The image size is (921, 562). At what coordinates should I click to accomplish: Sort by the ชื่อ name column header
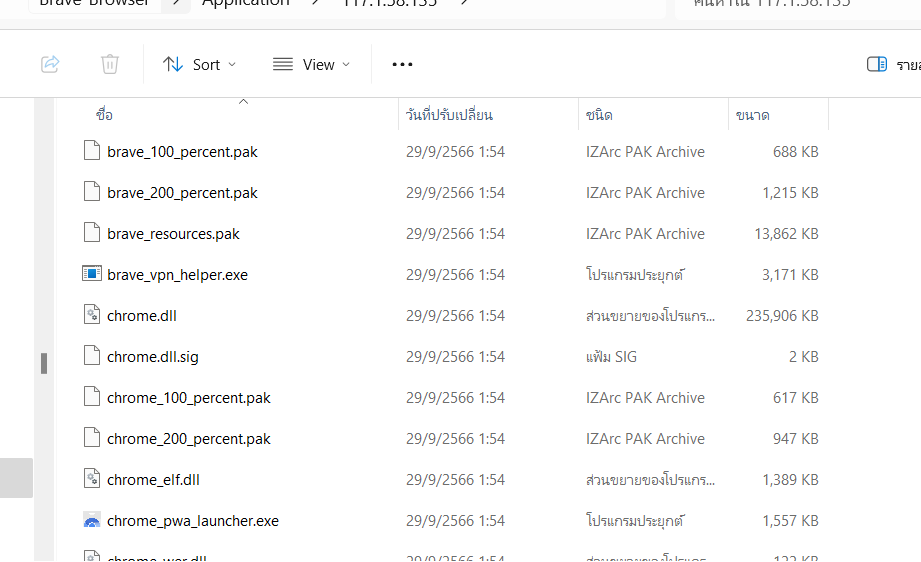pyautogui.click(x=105, y=115)
